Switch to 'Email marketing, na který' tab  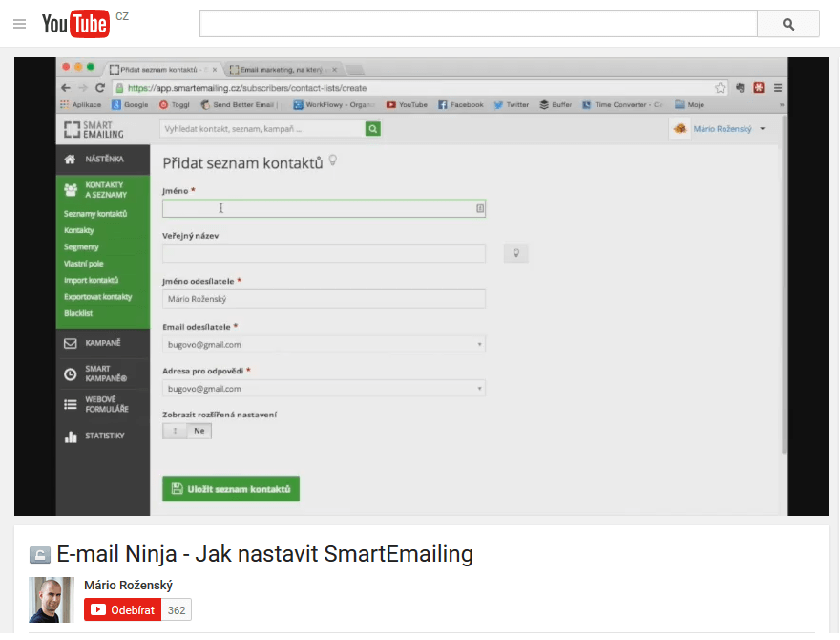click(283, 69)
